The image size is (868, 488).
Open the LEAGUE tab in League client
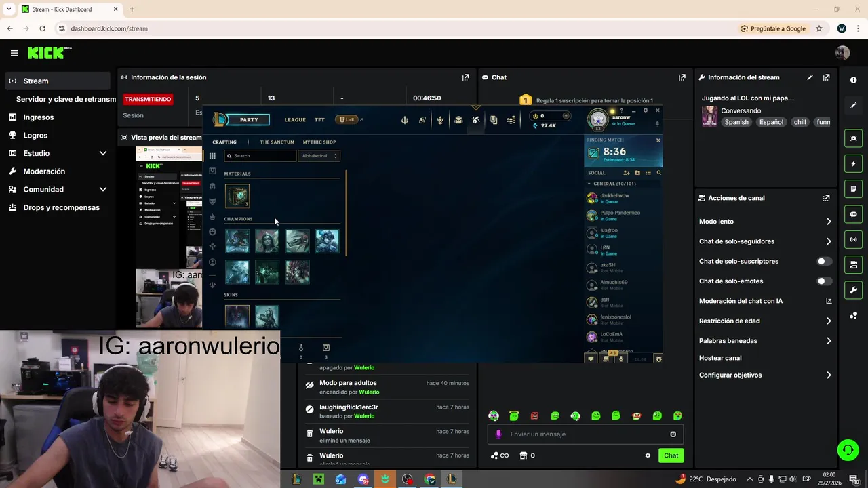294,120
